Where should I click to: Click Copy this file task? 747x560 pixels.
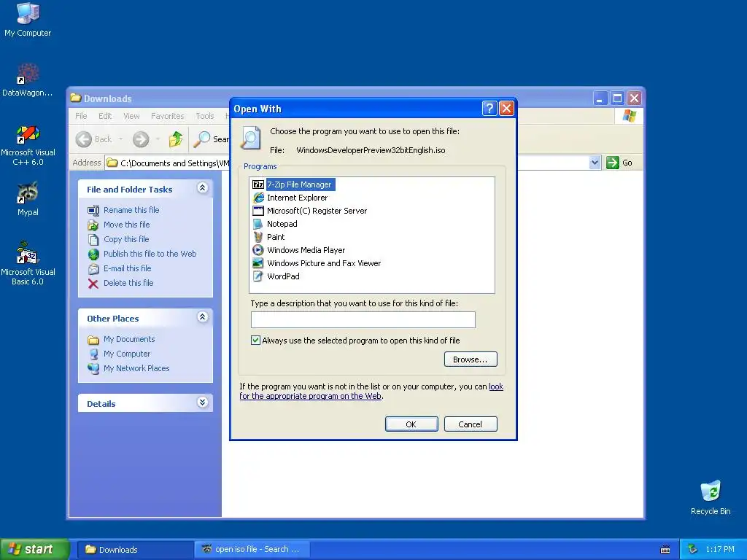click(126, 239)
